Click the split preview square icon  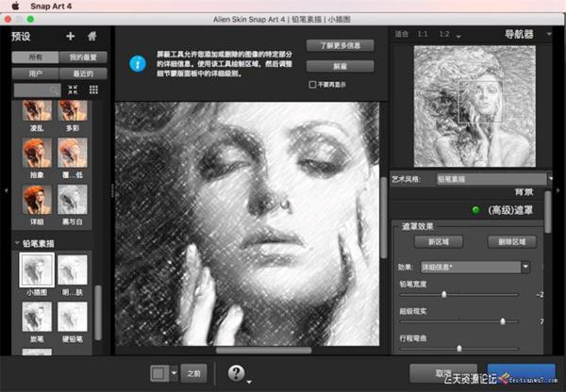click(159, 372)
